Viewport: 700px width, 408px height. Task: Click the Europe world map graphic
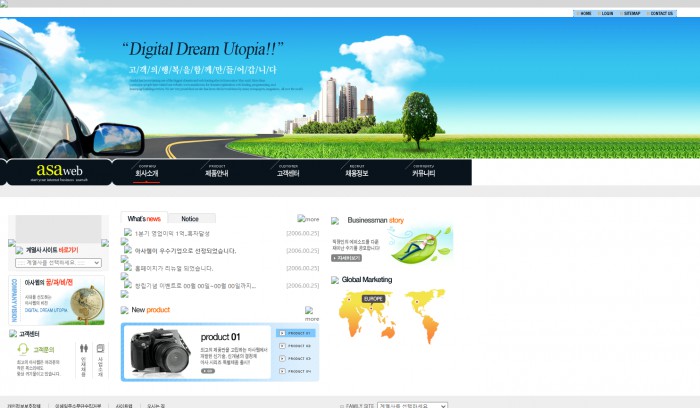pyautogui.click(x=391, y=314)
